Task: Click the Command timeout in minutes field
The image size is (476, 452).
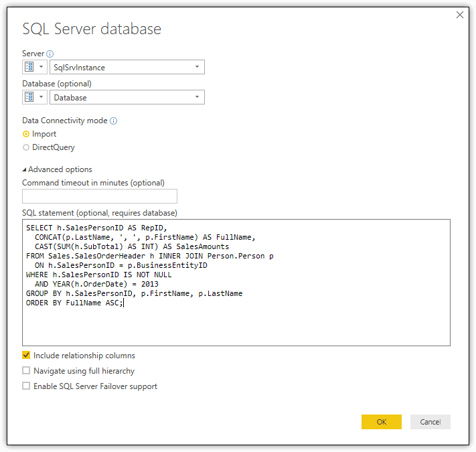Action: pyautogui.click(x=100, y=196)
